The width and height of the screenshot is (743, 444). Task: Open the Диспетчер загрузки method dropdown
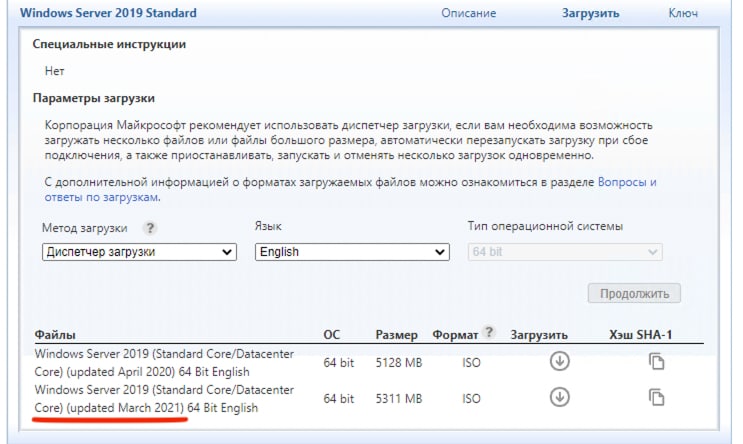point(139,252)
